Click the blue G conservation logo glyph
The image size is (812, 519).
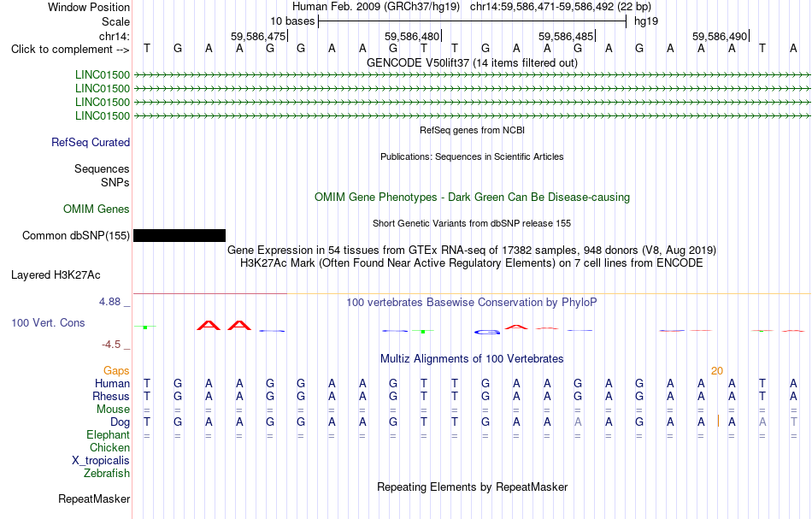point(487,332)
